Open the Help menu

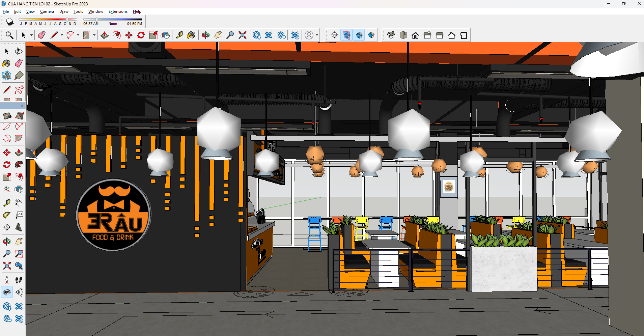(x=137, y=11)
